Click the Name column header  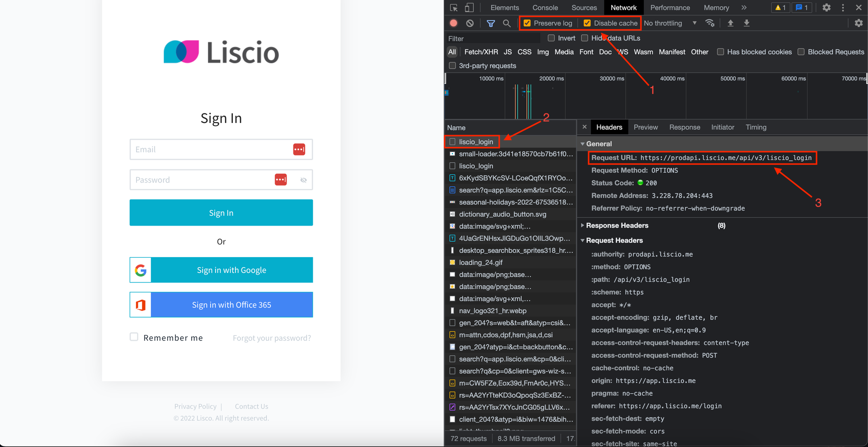click(x=510, y=127)
